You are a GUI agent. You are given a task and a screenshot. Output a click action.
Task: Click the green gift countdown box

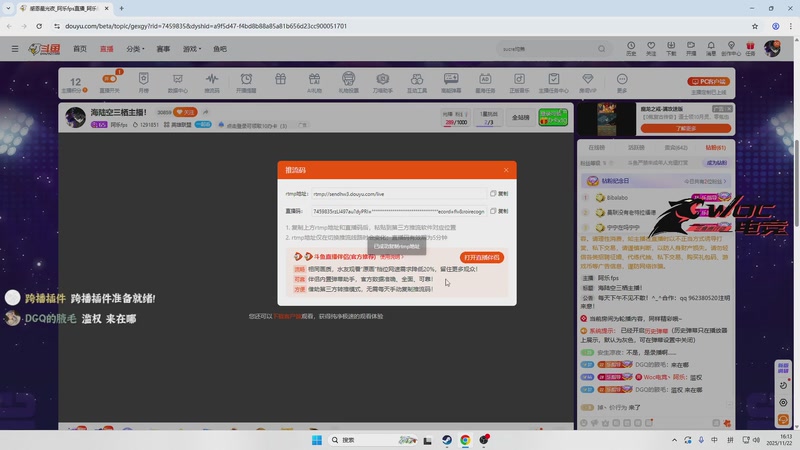click(x=553, y=117)
